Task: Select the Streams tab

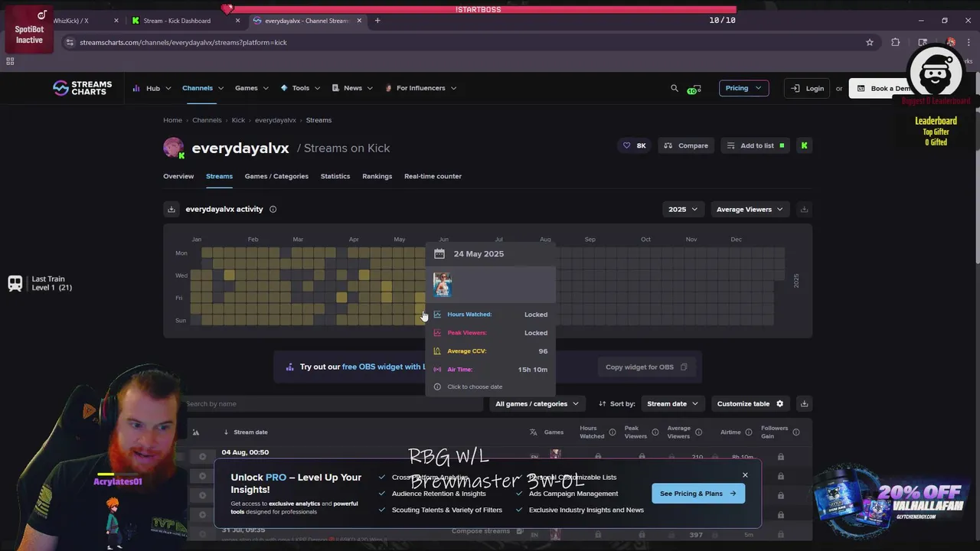Action: click(219, 176)
